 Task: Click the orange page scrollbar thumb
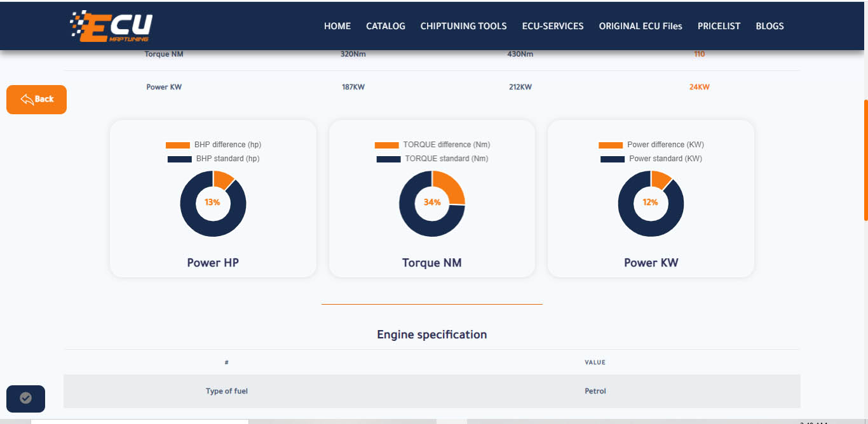865,160
